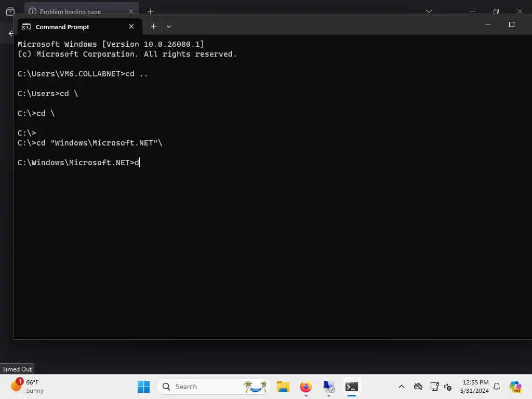The width and height of the screenshot is (532, 399).
Task: Click the current prompt 'C:\Windows\Microsoft.NET>d'
Action: [78, 163]
